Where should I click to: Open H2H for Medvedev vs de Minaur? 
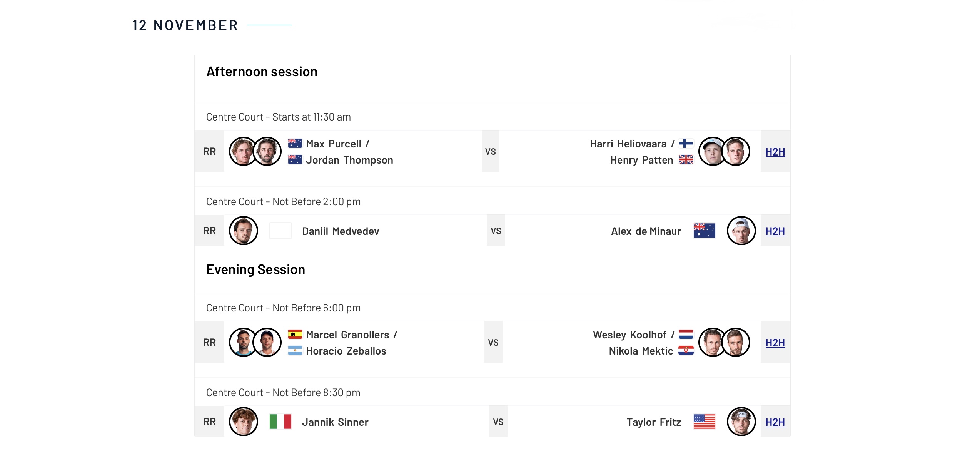(775, 231)
